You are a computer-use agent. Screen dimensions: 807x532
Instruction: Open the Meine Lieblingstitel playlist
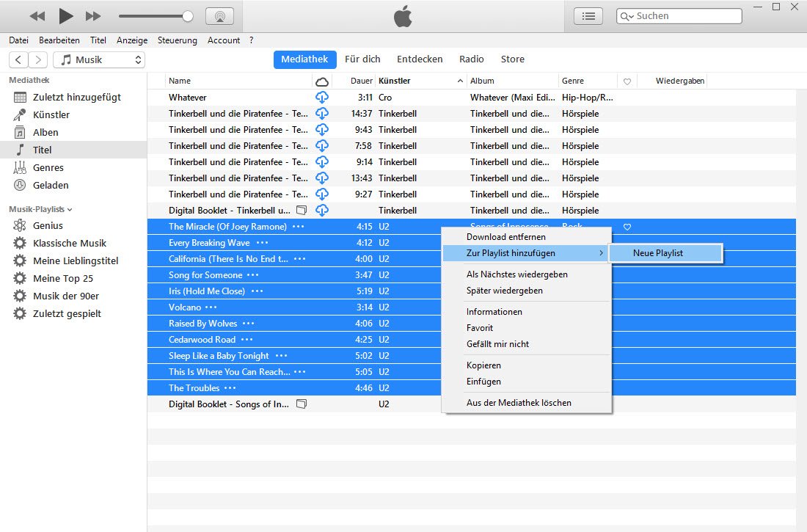73,260
